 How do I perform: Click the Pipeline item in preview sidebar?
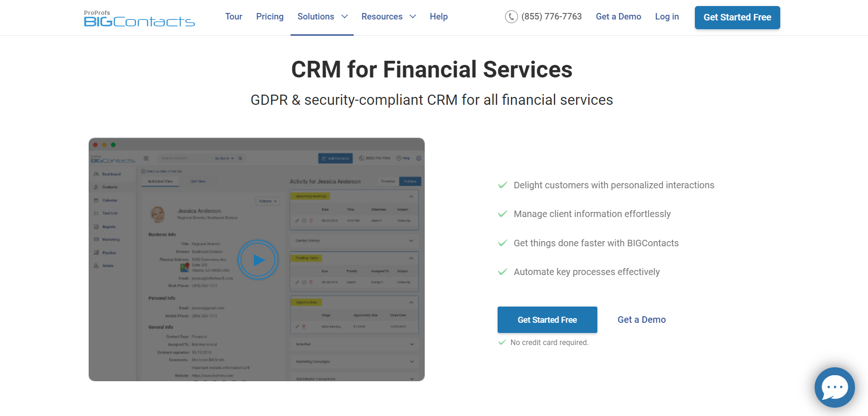(x=105, y=253)
